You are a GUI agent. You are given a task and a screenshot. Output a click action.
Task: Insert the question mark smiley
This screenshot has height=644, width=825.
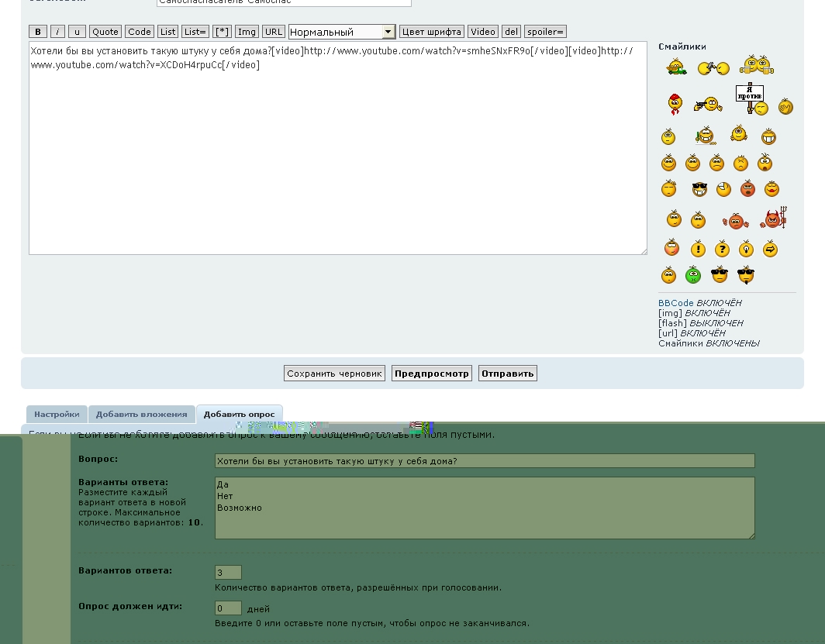pos(722,249)
